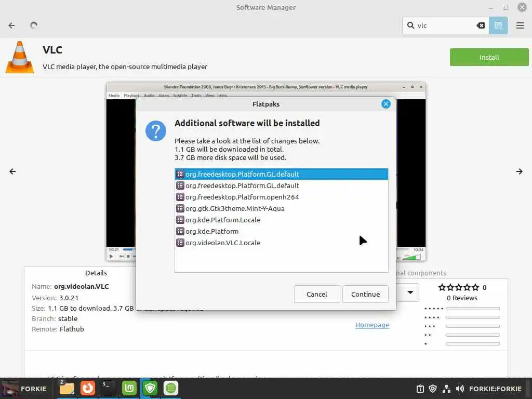
Task: Open the network tray icon
Action: 446,389
